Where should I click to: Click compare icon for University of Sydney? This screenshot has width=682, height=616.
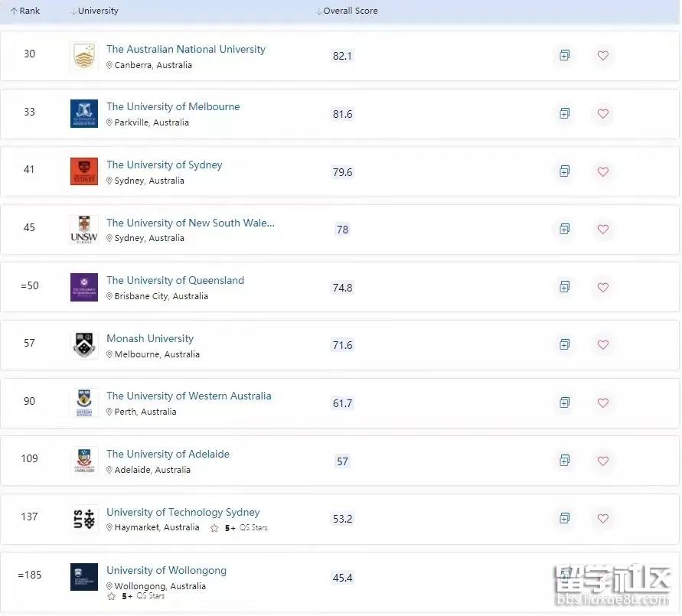pyautogui.click(x=564, y=171)
